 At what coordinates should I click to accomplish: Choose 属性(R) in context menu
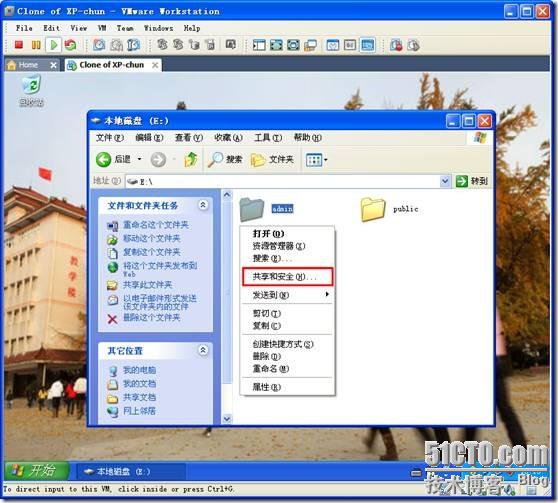(287, 387)
